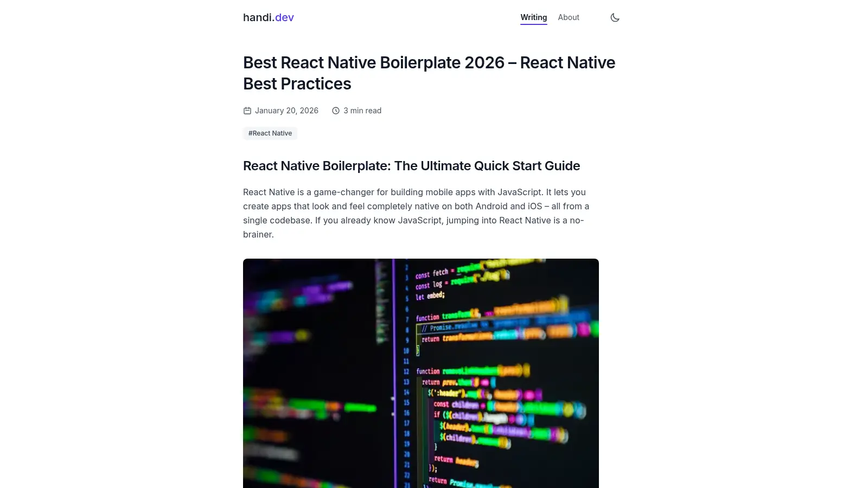Viewport: 868px width, 488px height.
Task: Go to the Writing nav tab
Action: 534,17
